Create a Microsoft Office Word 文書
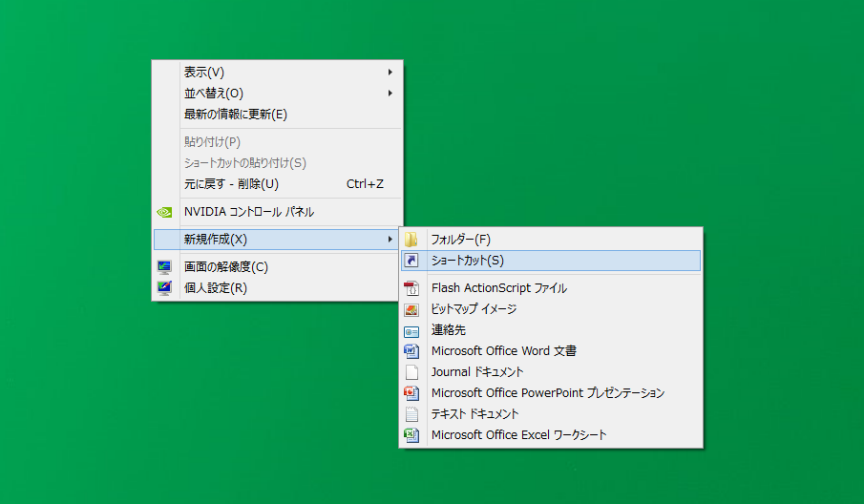864x504 pixels. tap(551, 351)
